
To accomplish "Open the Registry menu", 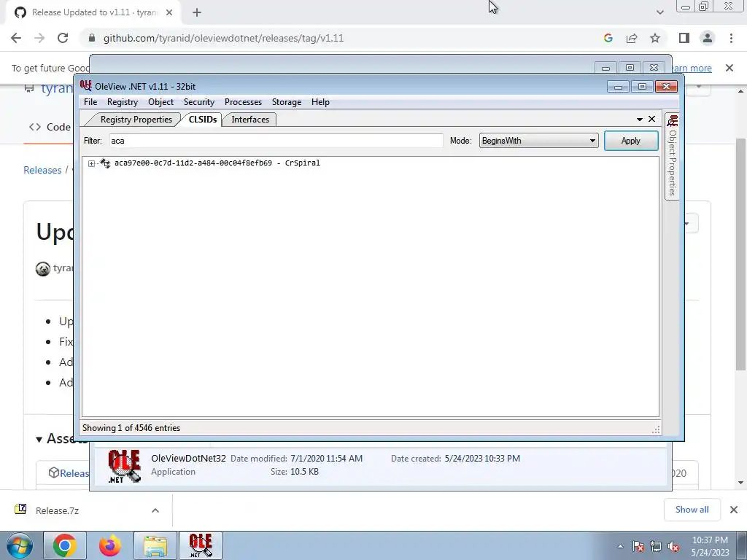I will click(x=123, y=102).
